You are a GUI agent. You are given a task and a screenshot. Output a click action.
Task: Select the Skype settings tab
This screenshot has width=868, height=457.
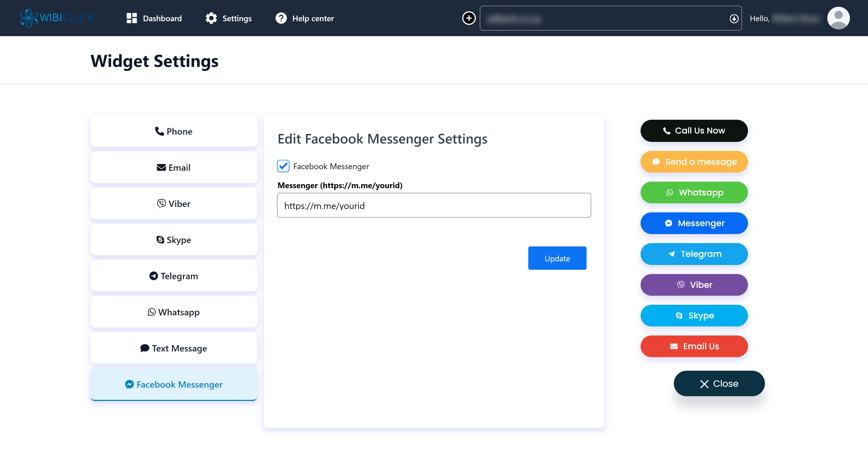174,240
